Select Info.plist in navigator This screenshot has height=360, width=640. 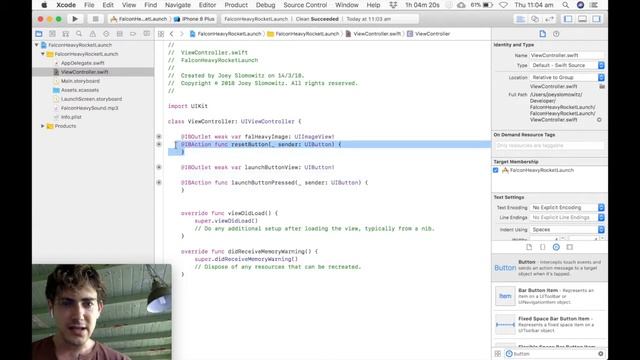71,117
